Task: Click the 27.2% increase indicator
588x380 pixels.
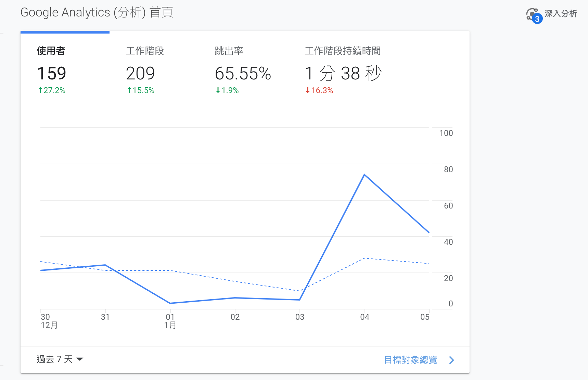Action: (x=51, y=90)
